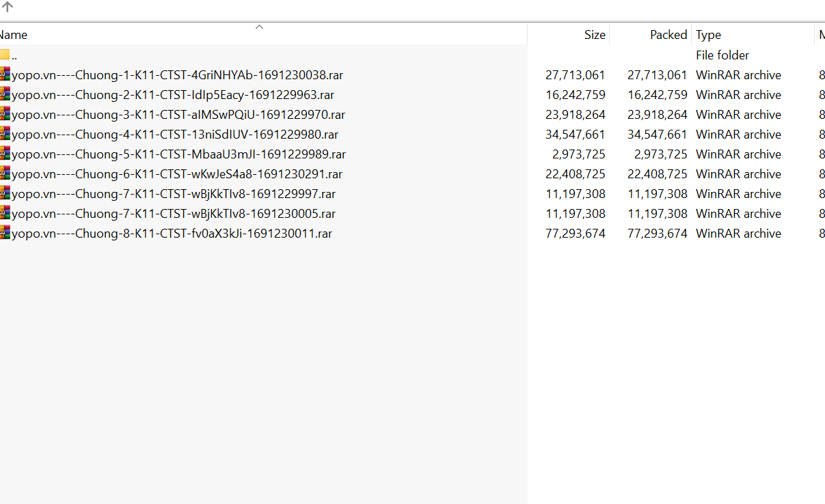This screenshot has width=825, height=504.
Task: Click the up arrow navigation icon
Action: click(x=8, y=8)
